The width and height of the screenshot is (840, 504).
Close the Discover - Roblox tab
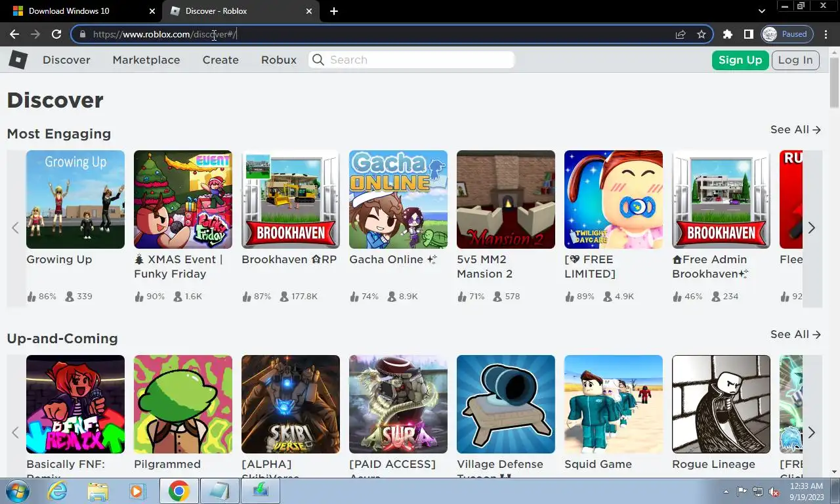click(x=309, y=11)
